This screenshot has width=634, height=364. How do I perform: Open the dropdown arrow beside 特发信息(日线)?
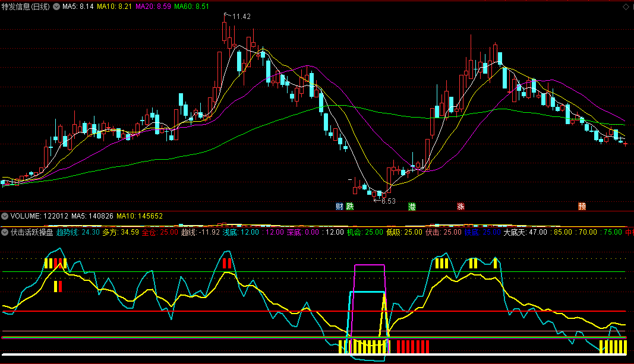point(56,7)
